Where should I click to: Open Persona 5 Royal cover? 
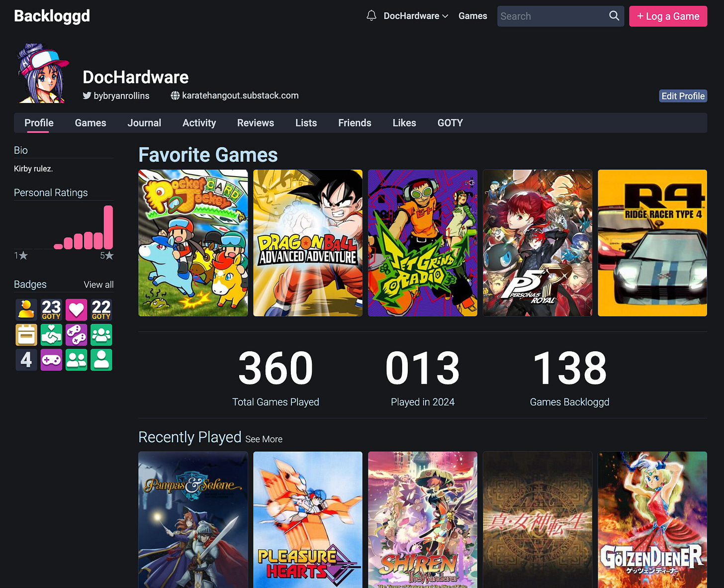click(538, 243)
